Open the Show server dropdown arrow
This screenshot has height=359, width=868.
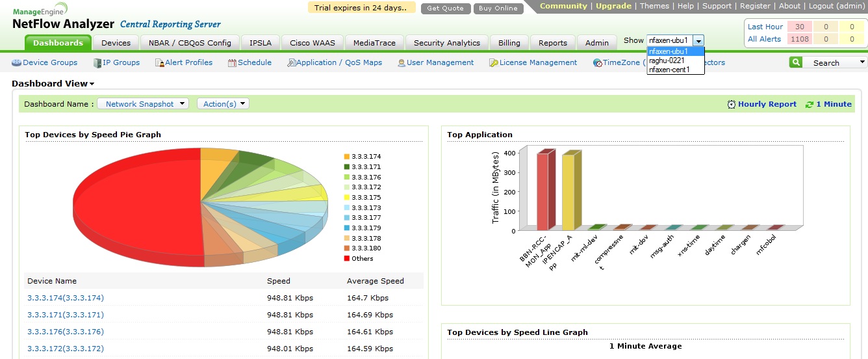pyautogui.click(x=698, y=40)
